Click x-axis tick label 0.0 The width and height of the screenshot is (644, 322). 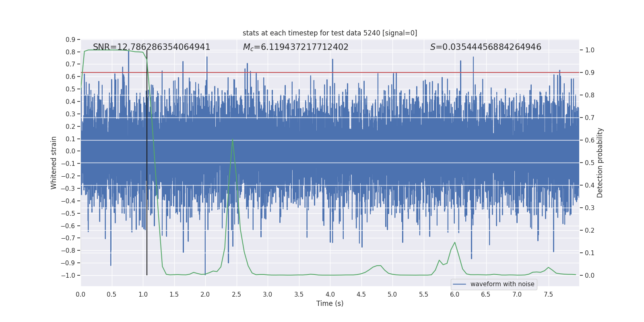80,295
